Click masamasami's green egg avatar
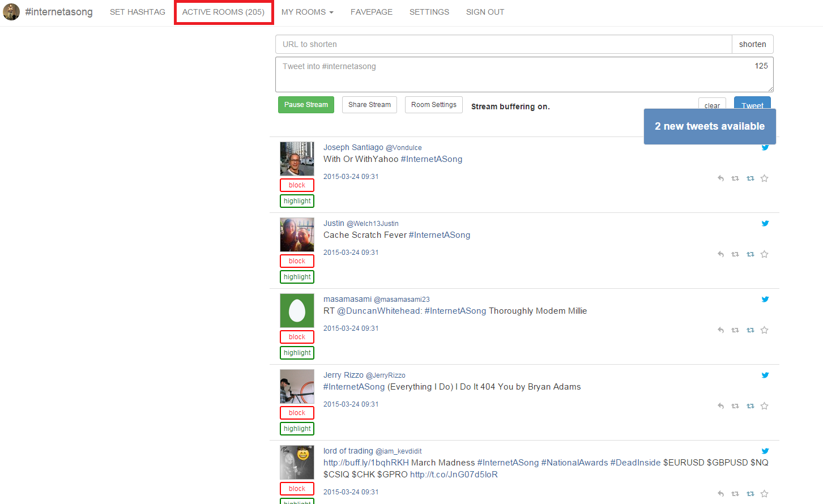The height and width of the screenshot is (504, 823). [x=297, y=310]
